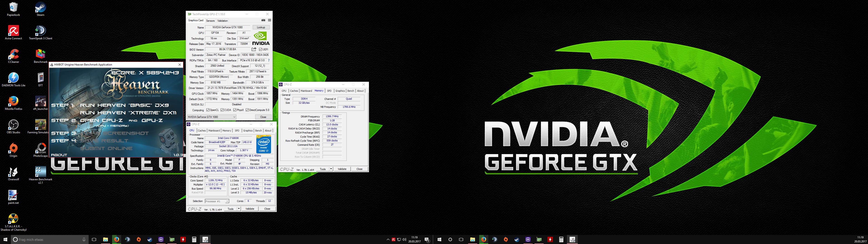The width and height of the screenshot is (868, 244).
Task: Click BIOS share/export arrow icon in GPU-Z
Action: pyautogui.click(x=254, y=49)
